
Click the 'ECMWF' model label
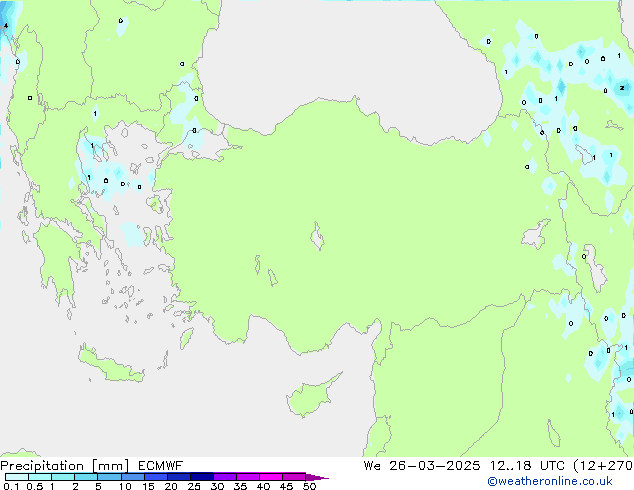pyautogui.click(x=161, y=465)
